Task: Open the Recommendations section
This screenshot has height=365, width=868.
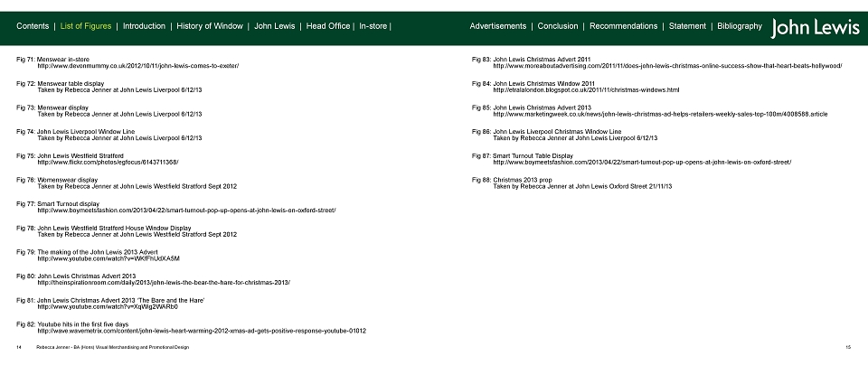Action: (x=623, y=26)
